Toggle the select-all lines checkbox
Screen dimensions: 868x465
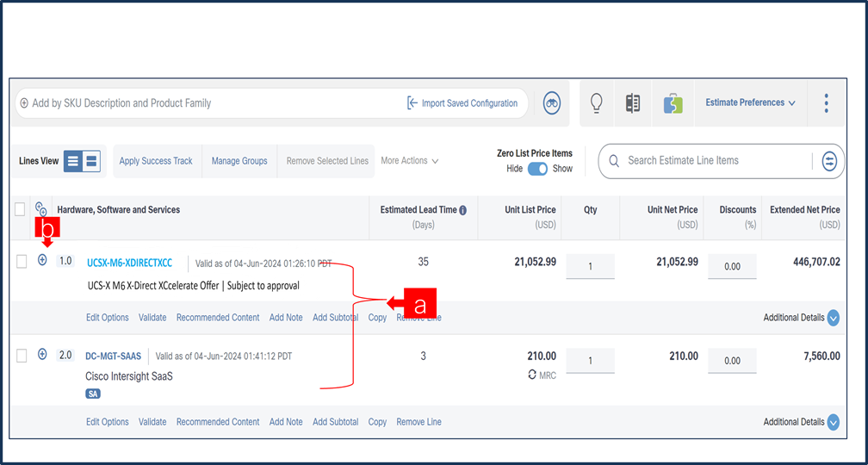20,210
